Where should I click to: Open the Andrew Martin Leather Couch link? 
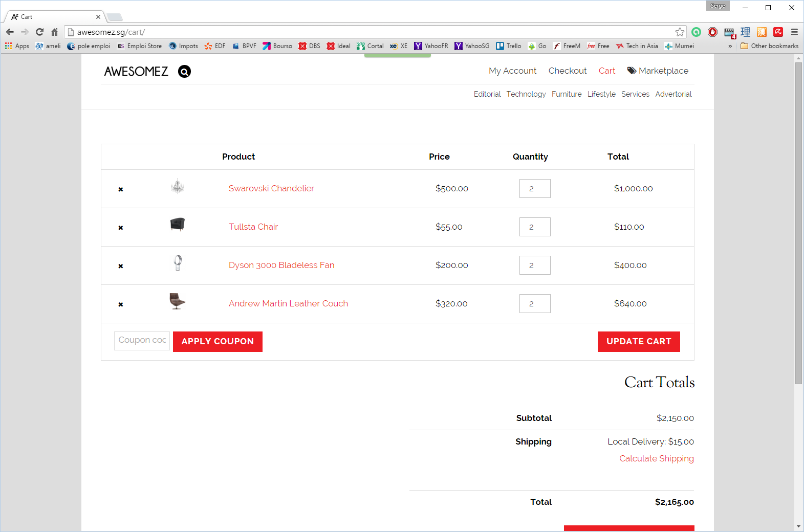[288, 303]
